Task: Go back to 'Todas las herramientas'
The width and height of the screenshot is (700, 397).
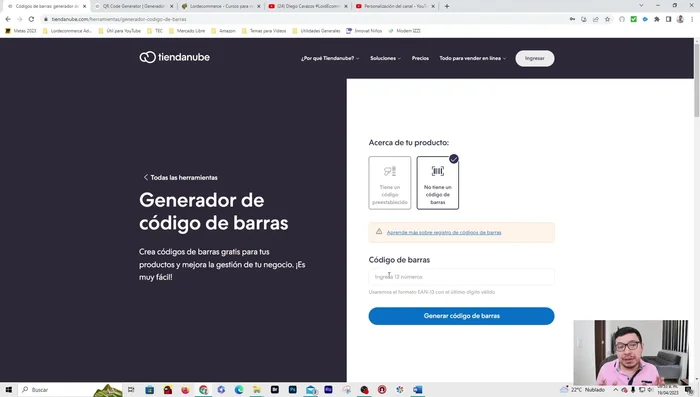Action: click(180, 177)
